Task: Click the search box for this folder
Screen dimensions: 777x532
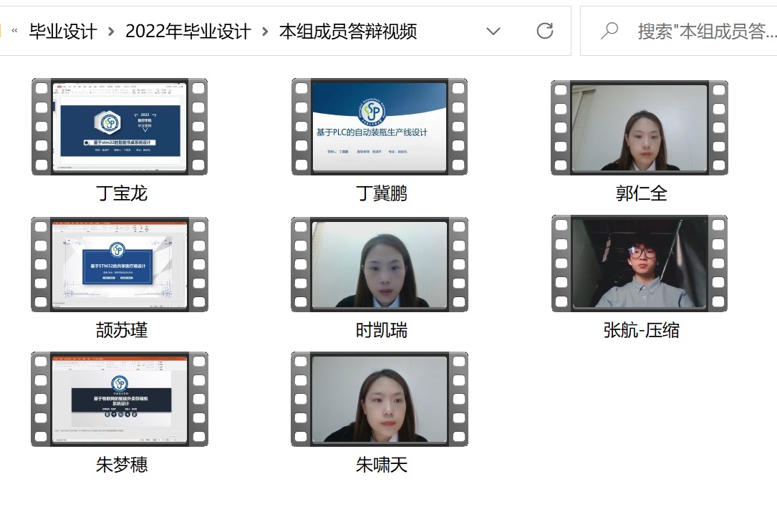Action: point(705,32)
